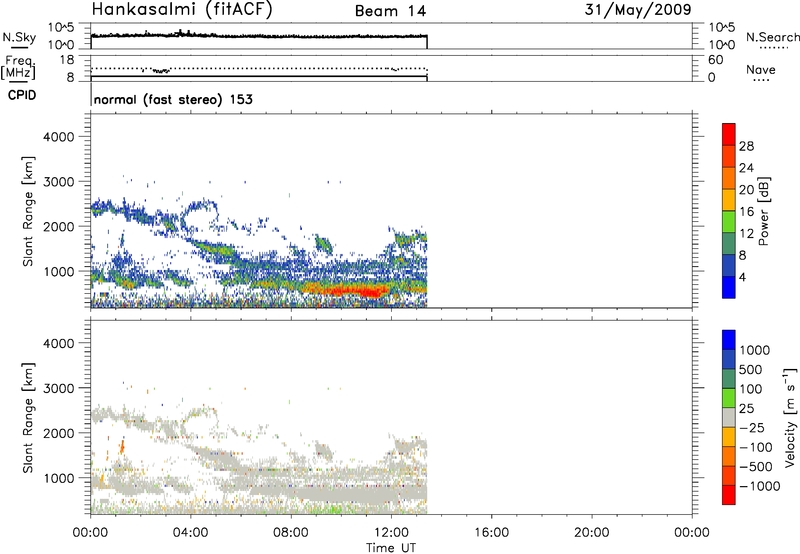The image size is (800, 554).
Task: Click the 'Beam 14' label
Action: coord(390,11)
